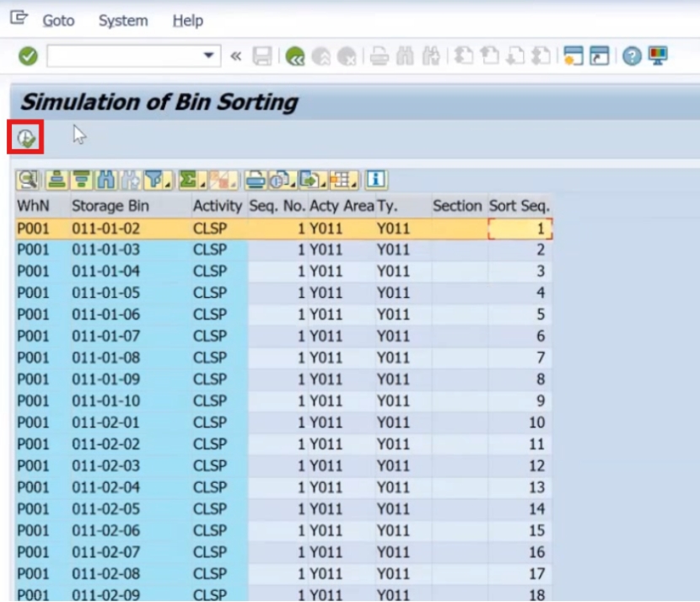Open the Help menu
Viewport: 700px width, 602px height.
tap(188, 20)
